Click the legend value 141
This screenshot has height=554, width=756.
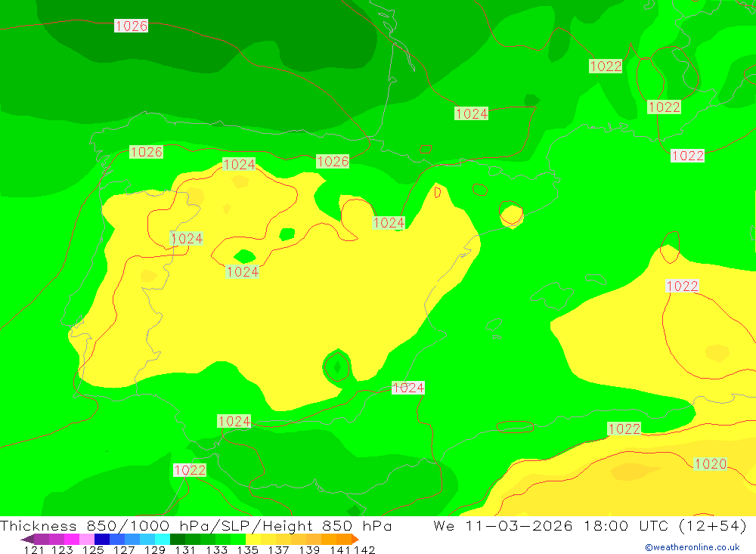click(x=340, y=549)
